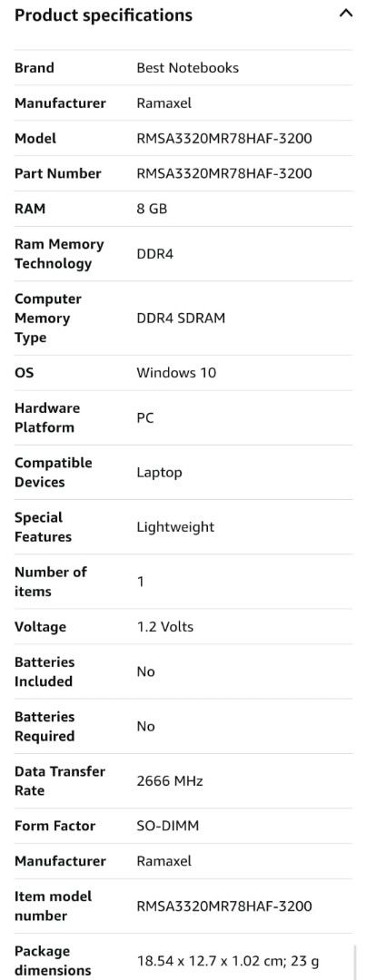Click the Product specifications heading
Viewport: 367px width, 980px height.
[x=104, y=15]
